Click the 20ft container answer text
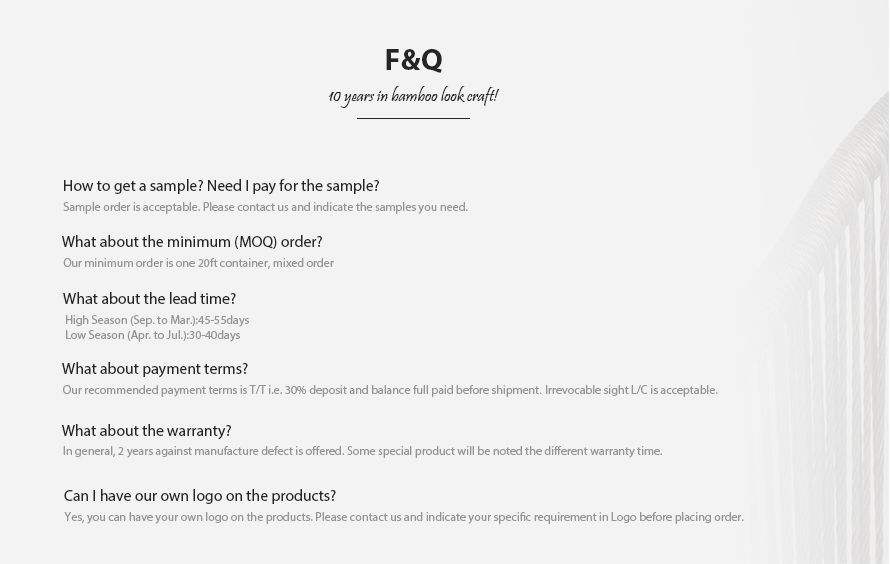Viewport: 890px width, 564px height. tap(198, 263)
